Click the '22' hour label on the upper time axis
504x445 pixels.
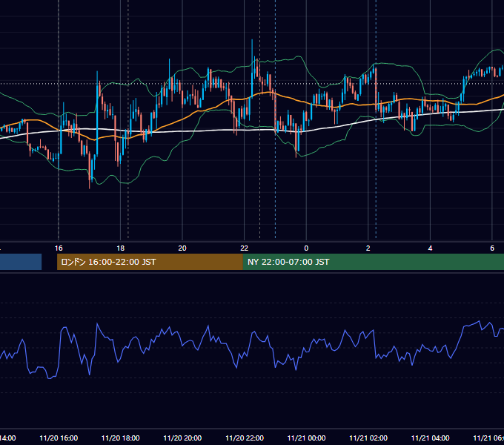[245, 248]
